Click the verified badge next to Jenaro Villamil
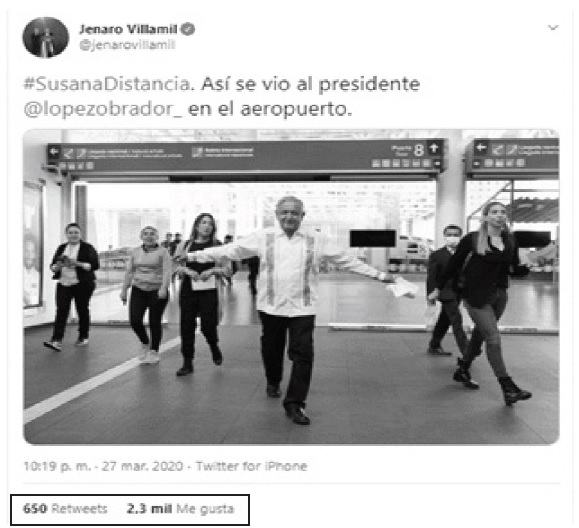 coord(188,29)
